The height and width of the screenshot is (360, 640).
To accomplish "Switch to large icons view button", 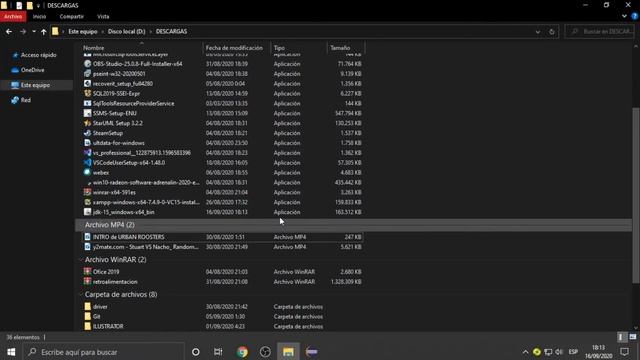I will pyautogui.click(x=633, y=337).
